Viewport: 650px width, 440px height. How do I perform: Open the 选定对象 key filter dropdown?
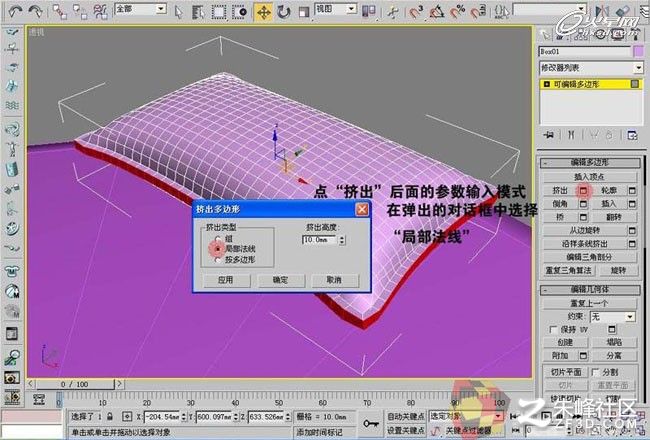(x=498, y=416)
